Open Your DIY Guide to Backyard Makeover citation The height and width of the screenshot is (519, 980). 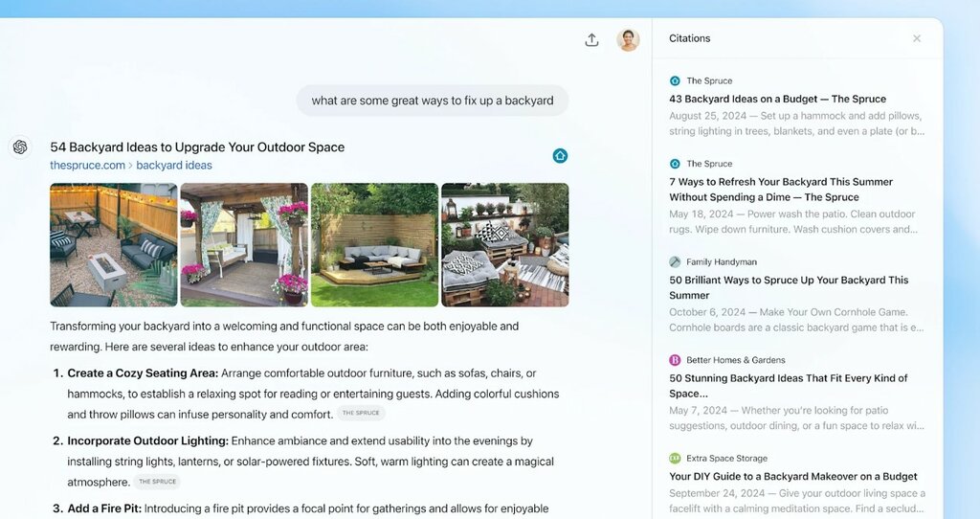[793, 476]
